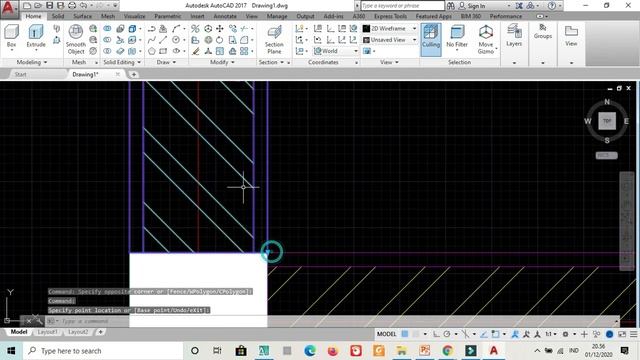Switch to the Layout1 tab
640x360 pixels.
point(48,332)
